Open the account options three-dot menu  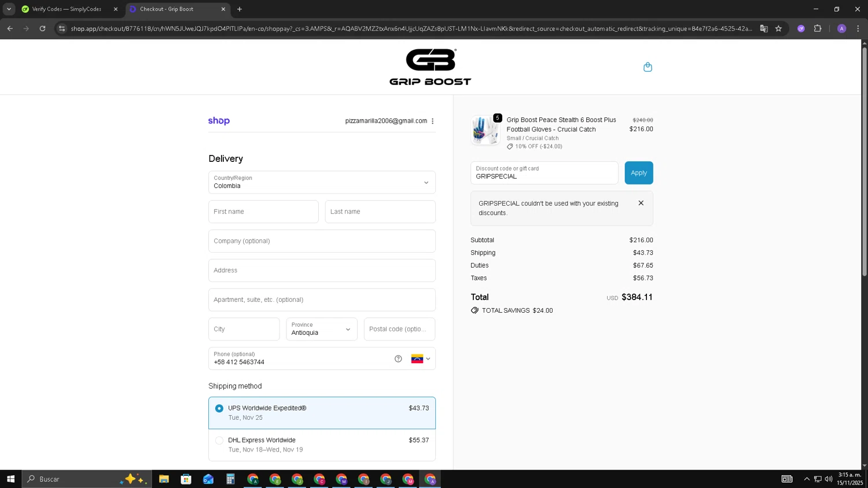[x=432, y=121]
